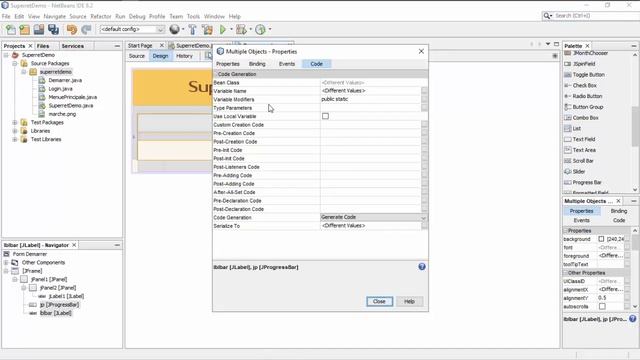
Task: Switch to the Files panel tab
Action: click(x=43, y=46)
